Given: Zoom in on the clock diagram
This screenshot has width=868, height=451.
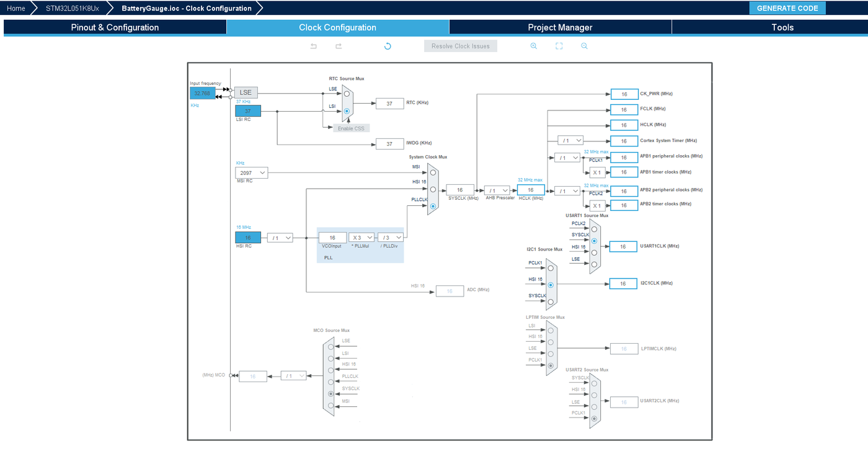Looking at the screenshot, I should click(533, 46).
